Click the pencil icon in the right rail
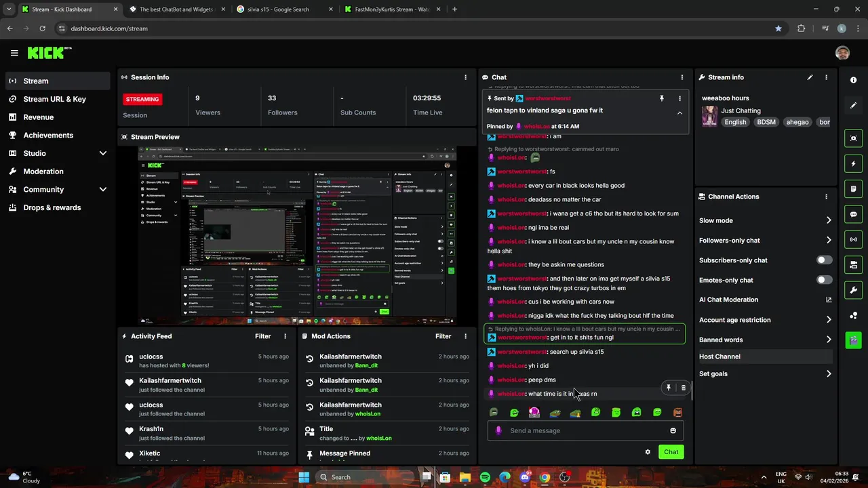Screen dimensions: 868x488 [x=853, y=106]
